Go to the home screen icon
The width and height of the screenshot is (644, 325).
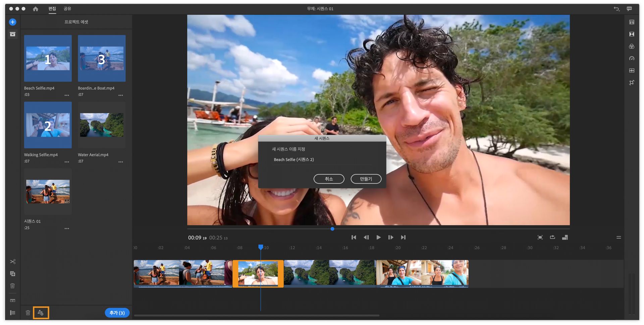pos(36,9)
